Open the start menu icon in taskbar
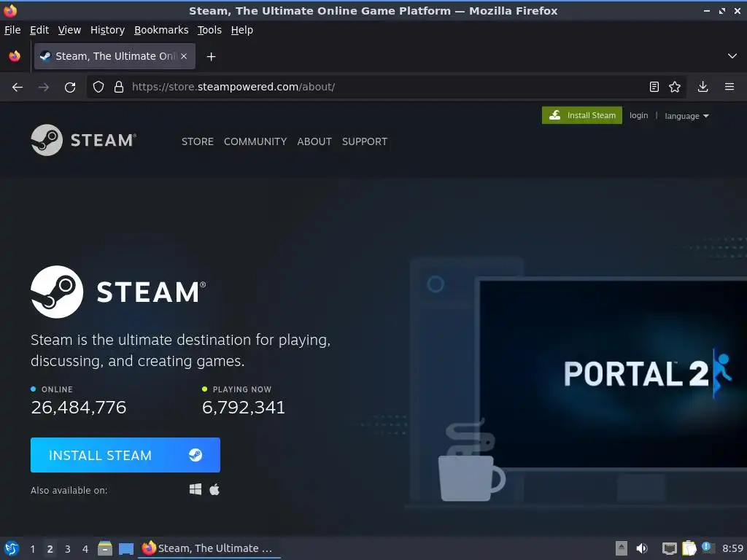This screenshot has height=560, width=747. pyautogui.click(x=12, y=548)
